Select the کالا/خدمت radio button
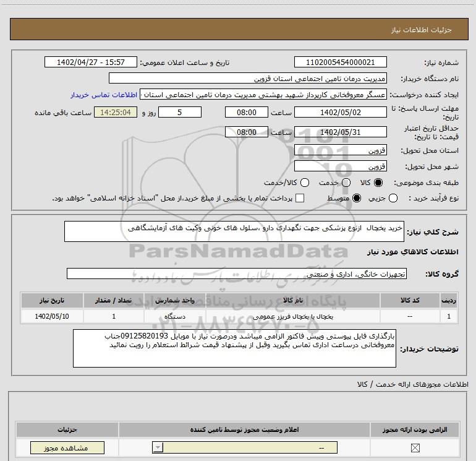The image size is (476, 461). coord(305,183)
